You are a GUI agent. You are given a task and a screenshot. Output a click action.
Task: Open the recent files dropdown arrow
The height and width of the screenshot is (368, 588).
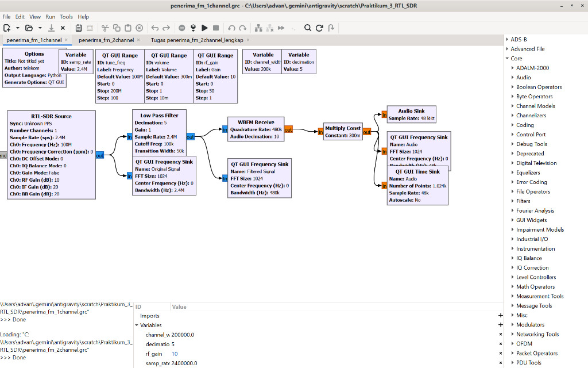pos(40,28)
